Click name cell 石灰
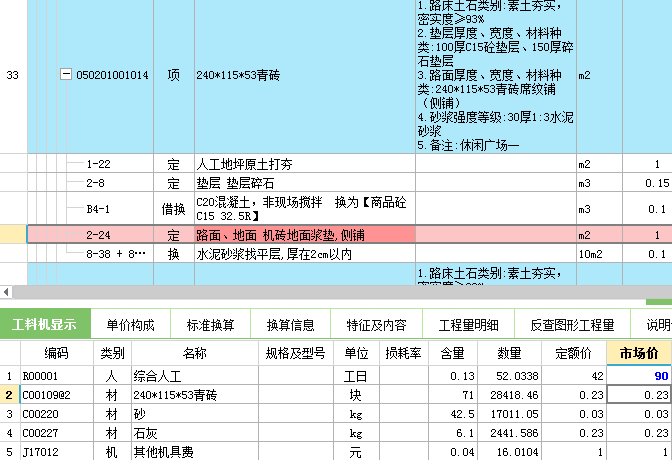Image resolution: width=672 pixels, height=460 pixels. pos(195,433)
